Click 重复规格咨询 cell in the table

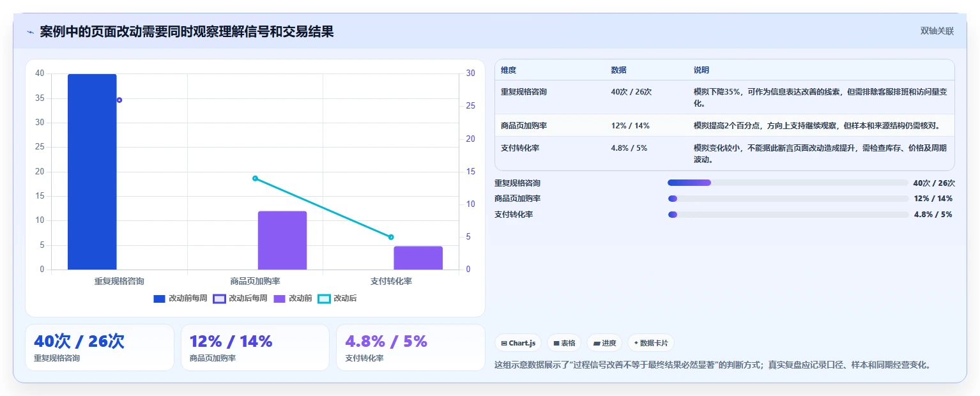point(524,92)
